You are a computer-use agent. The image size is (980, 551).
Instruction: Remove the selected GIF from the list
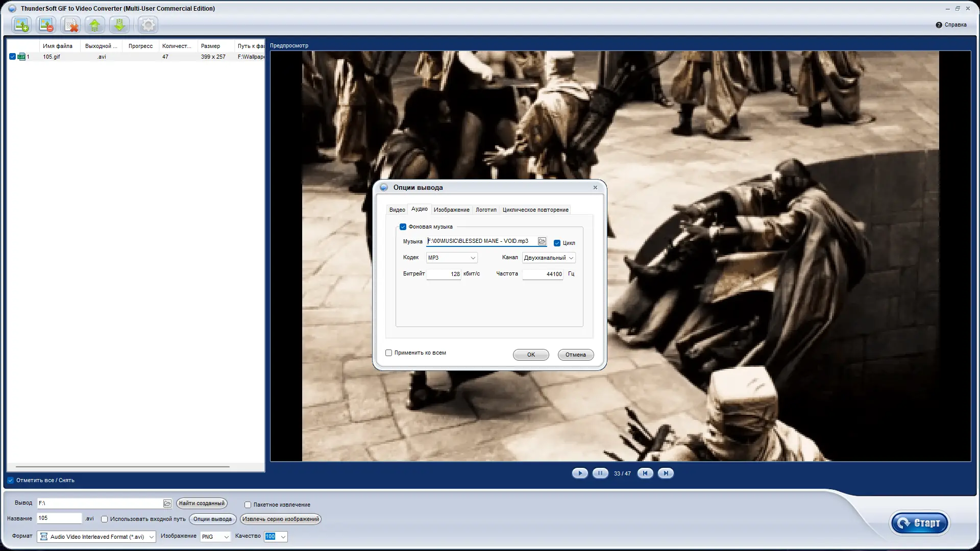[x=46, y=24]
